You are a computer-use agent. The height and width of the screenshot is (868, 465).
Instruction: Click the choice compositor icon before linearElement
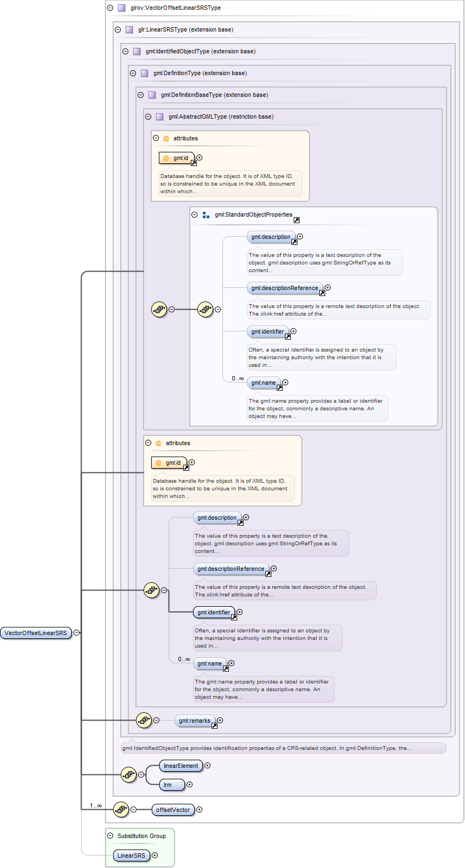click(128, 774)
